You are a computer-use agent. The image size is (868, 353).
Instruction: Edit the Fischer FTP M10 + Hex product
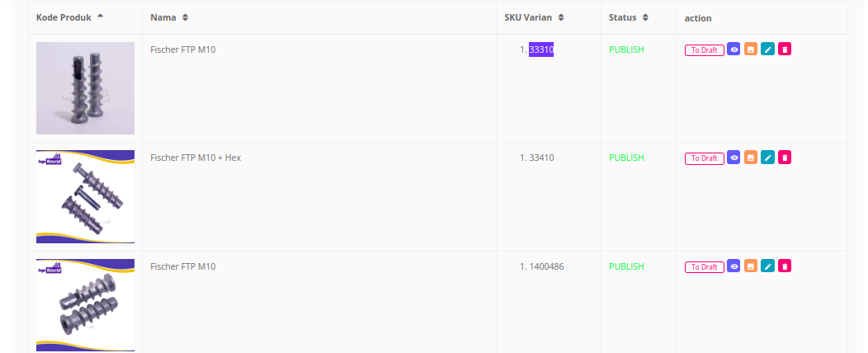tap(767, 158)
